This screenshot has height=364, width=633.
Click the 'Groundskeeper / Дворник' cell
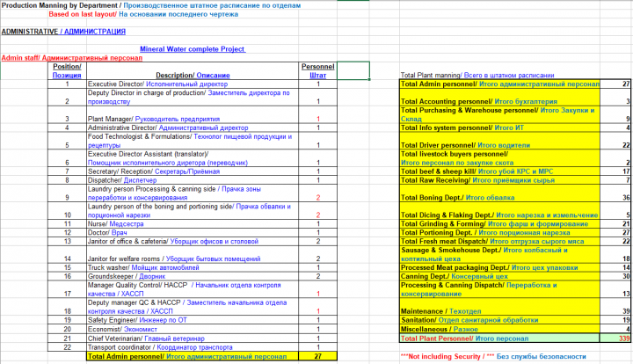click(193, 276)
